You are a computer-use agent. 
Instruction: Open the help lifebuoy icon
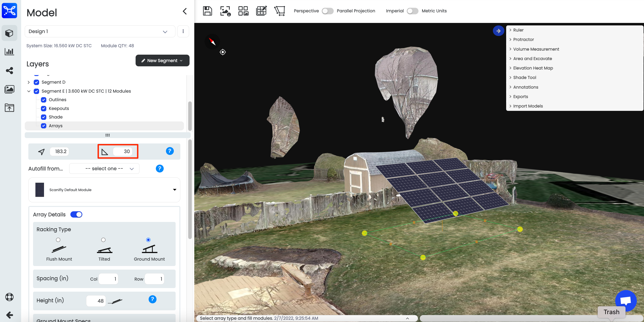click(x=9, y=297)
